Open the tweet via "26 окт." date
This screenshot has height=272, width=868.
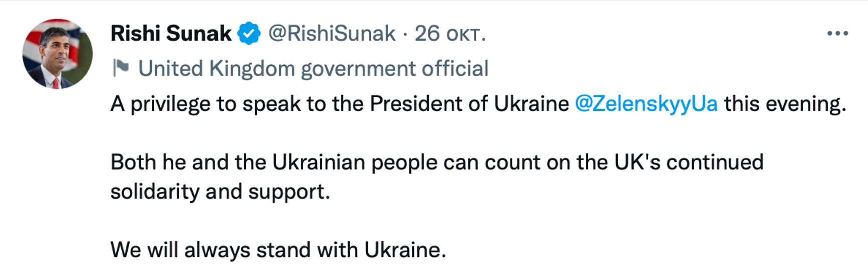[450, 34]
